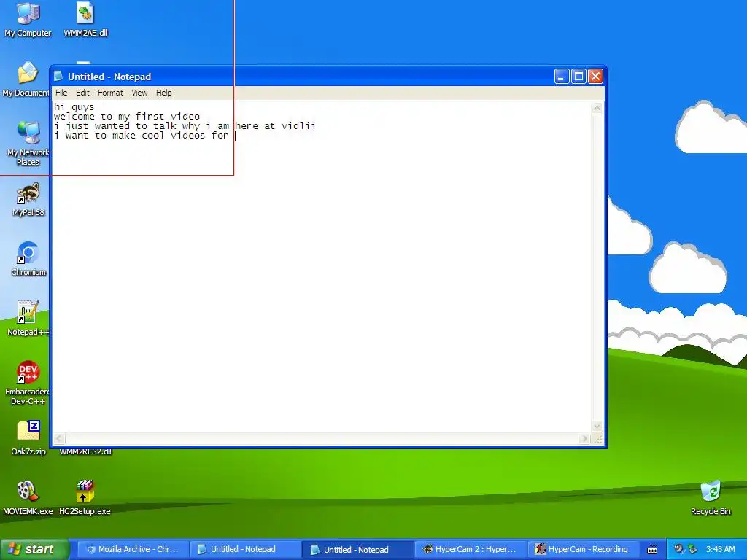Click the 3:43 AM clock
The image size is (747, 560).
click(720, 549)
